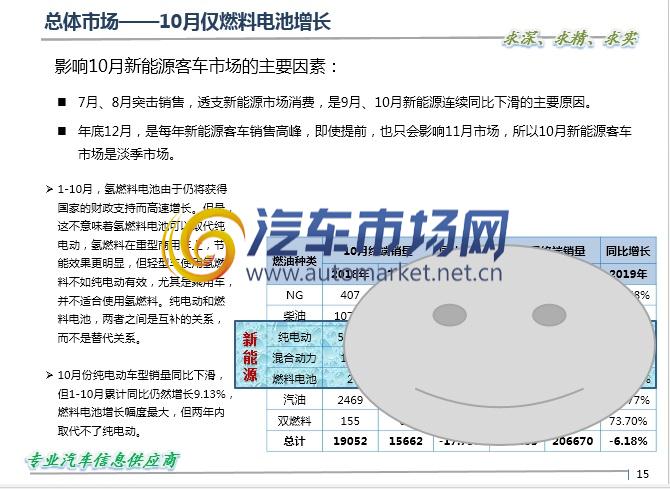Click the value 155 in the 双燃料 row
Screen dimensions: 670x489
point(350,421)
